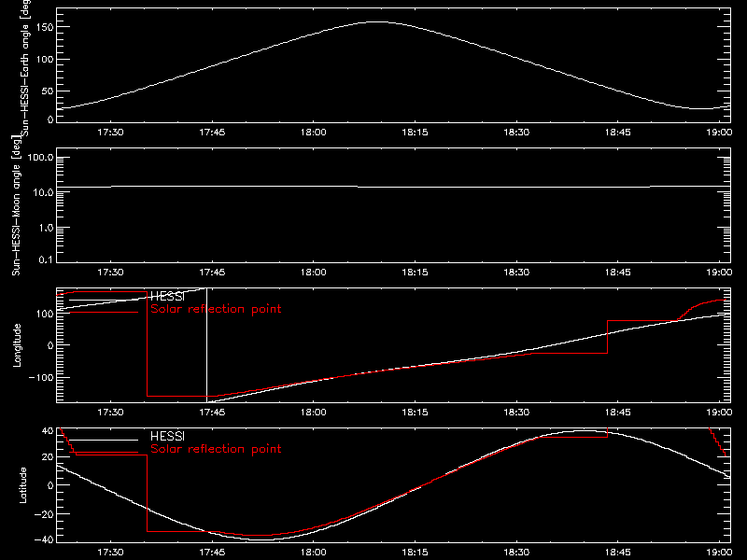
Task: Click red legend line in Longitude plot
Action: point(104,313)
